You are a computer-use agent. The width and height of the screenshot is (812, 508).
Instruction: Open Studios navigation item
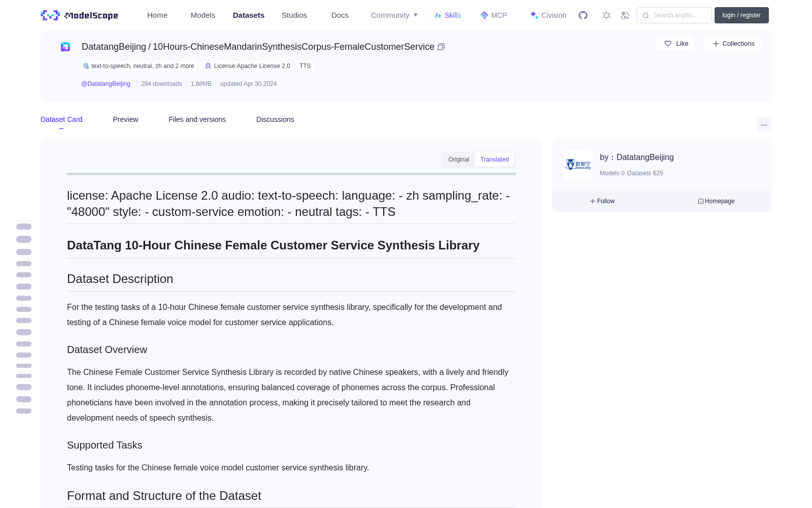[294, 15]
